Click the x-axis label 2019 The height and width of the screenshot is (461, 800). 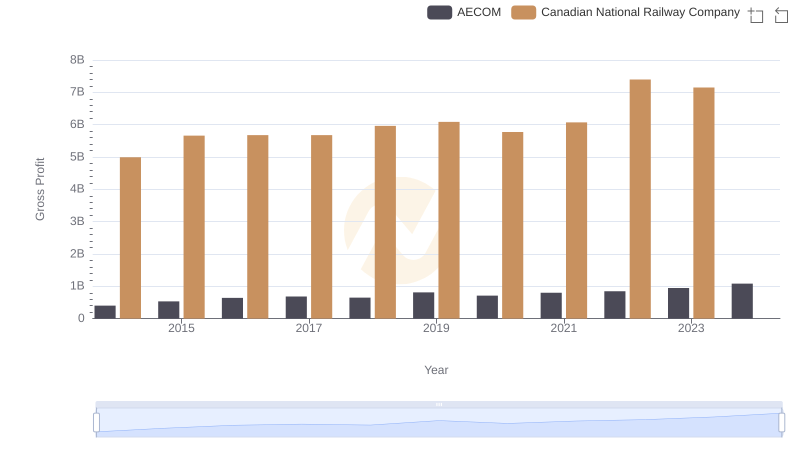(x=436, y=328)
